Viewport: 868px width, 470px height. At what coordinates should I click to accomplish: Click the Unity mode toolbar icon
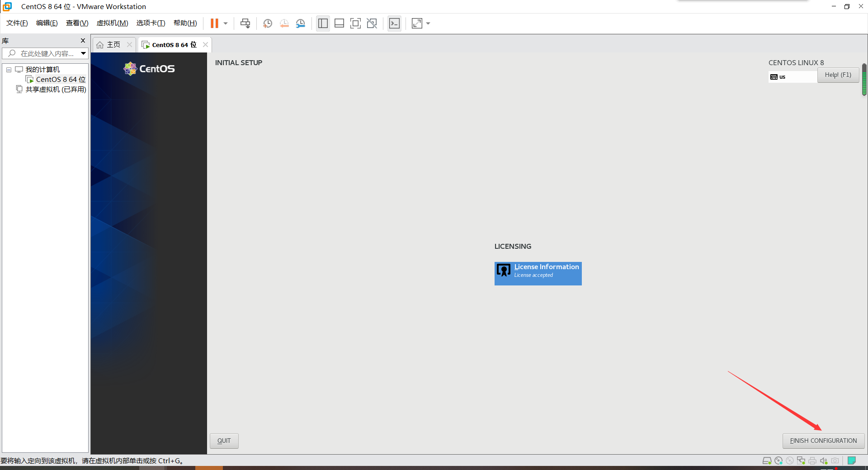click(x=372, y=24)
